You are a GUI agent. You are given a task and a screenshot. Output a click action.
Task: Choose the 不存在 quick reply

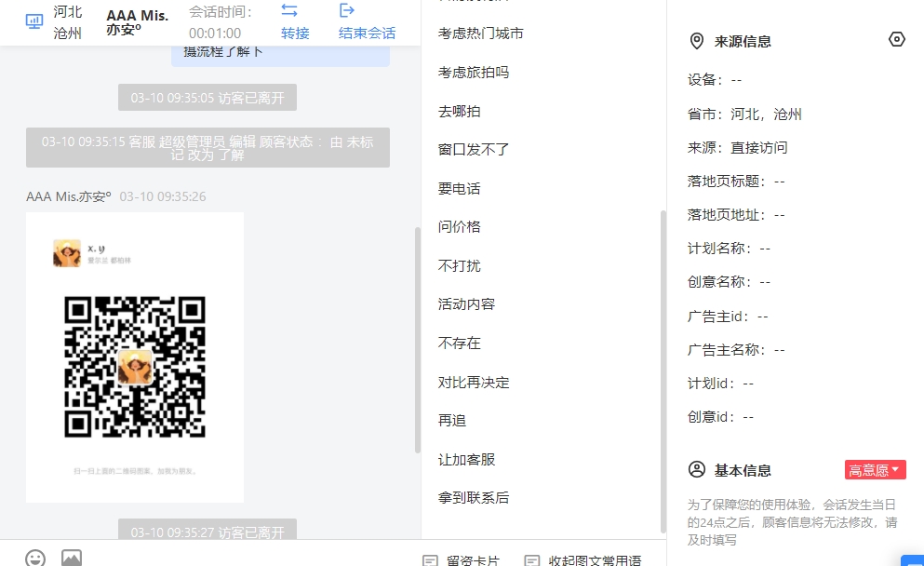click(x=460, y=344)
